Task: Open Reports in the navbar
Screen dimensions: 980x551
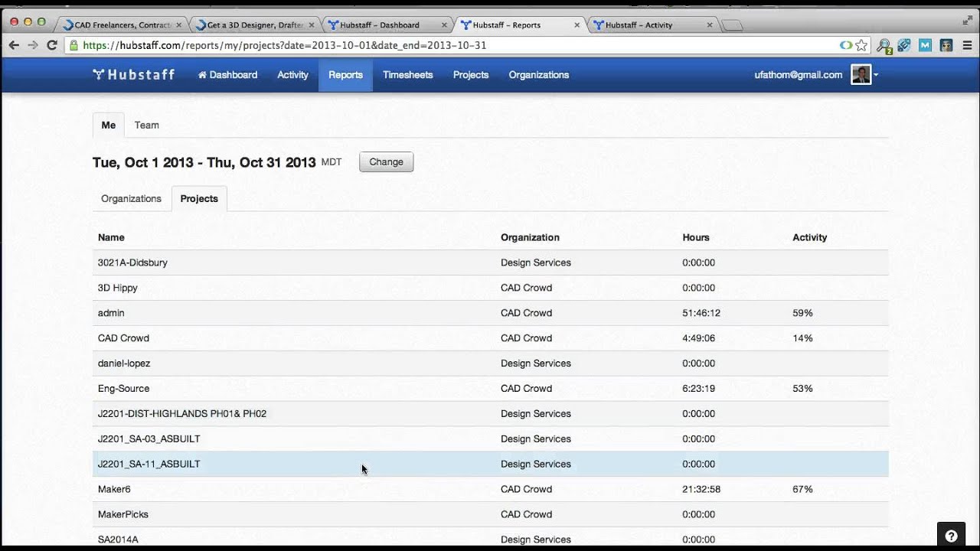Action: [345, 75]
